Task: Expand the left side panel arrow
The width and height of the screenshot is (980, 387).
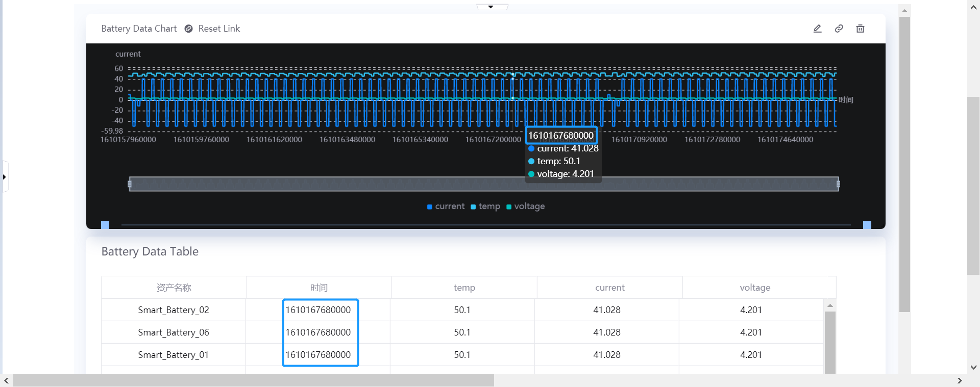Action: click(5, 177)
